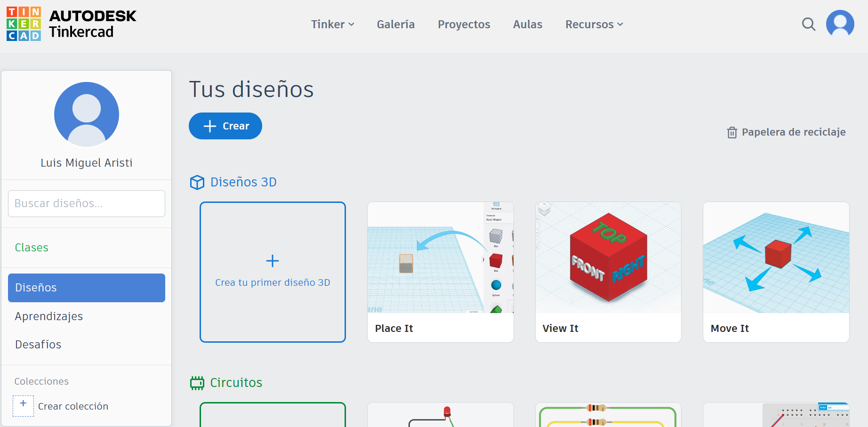This screenshot has height=427, width=868.
Task: Click the Move It title text
Action: tap(730, 329)
